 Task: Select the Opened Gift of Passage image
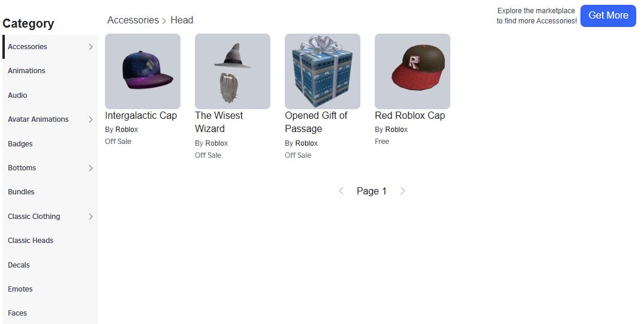323,71
